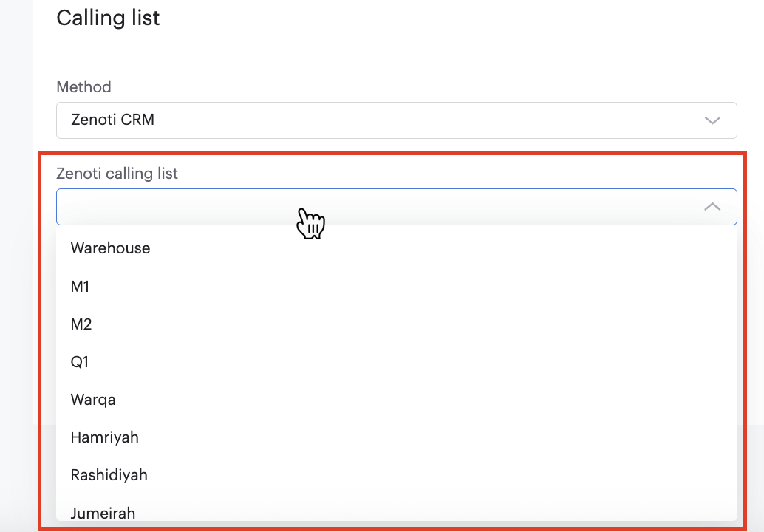Select the Rashidiyah option
Image resolution: width=764 pixels, height=532 pixels.
pyautogui.click(x=109, y=475)
